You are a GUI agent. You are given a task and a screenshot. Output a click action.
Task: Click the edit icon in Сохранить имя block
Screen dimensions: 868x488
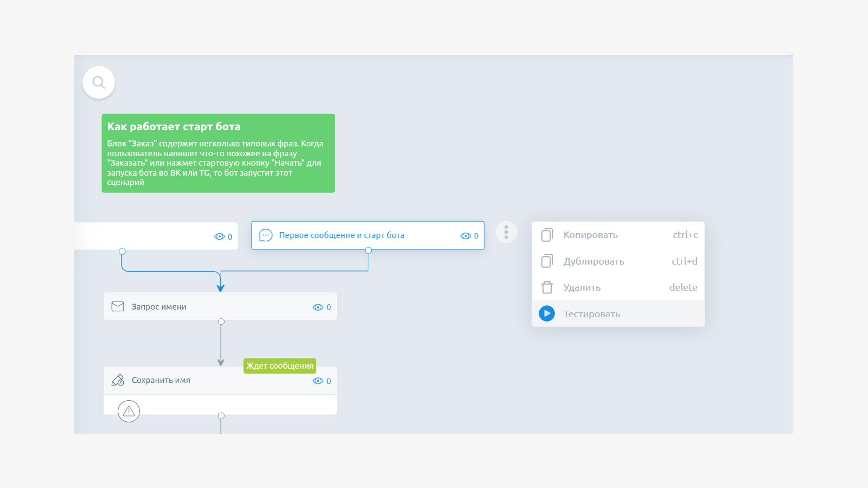(x=118, y=380)
